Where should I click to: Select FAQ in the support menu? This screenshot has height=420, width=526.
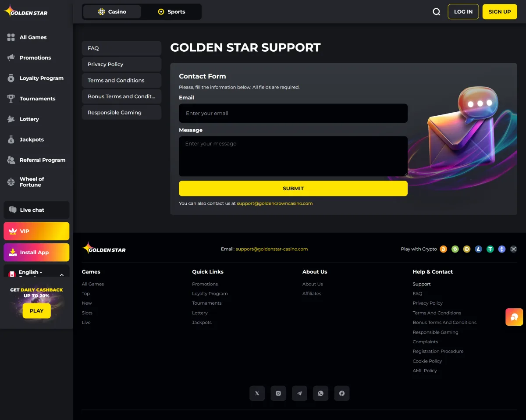[121, 48]
